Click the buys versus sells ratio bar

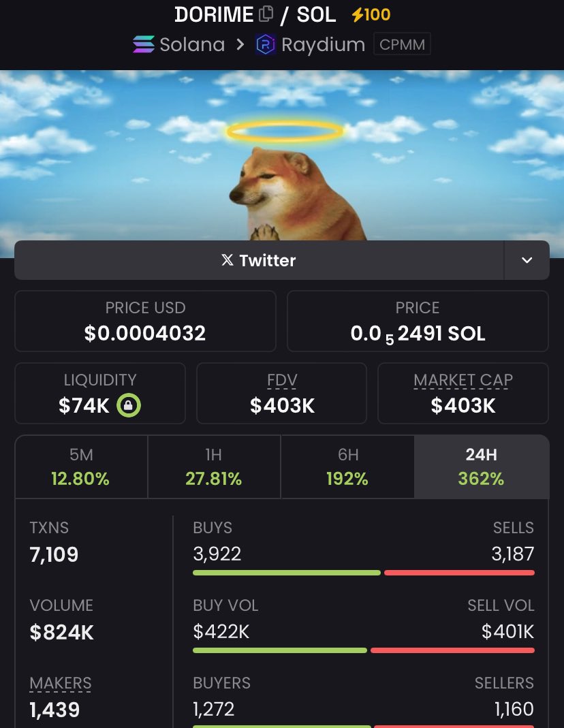(x=364, y=573)
